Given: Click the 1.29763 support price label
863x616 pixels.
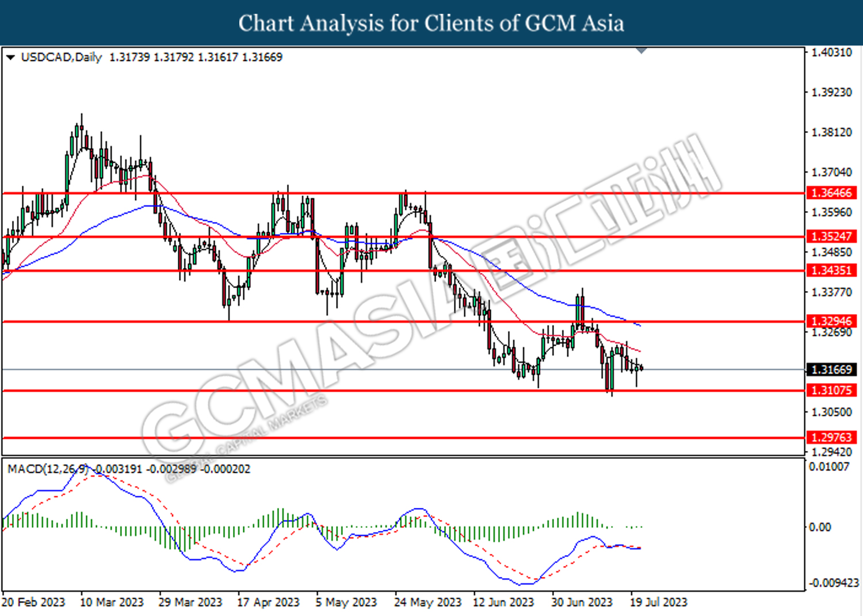Looking at the screenshot, I should point(831,437).
